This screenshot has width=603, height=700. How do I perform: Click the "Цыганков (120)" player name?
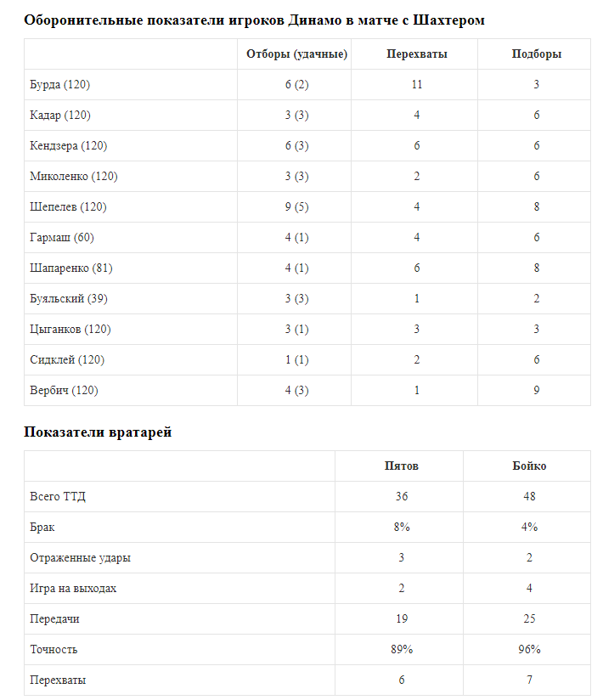click(x=70, y=330)
